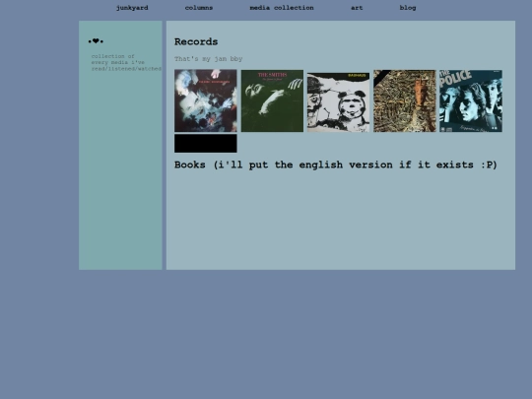Click the 'That's my jam bby' text

tap(208, 59)
